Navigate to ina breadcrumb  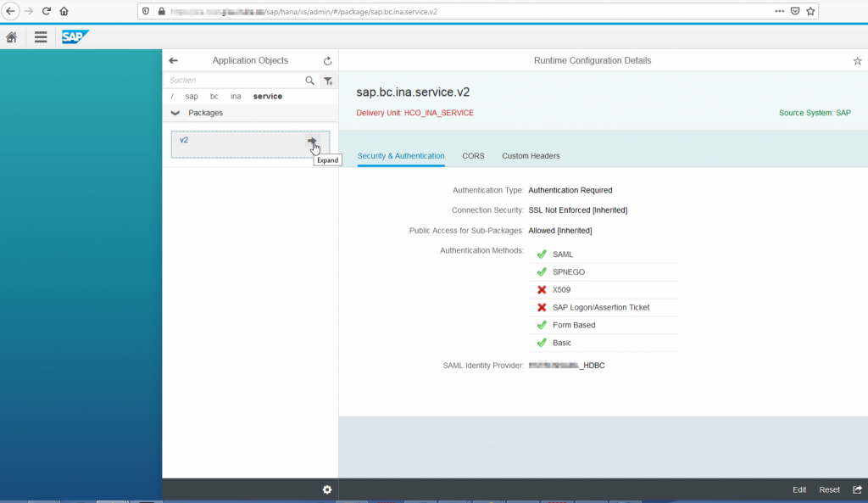[236, 97]
